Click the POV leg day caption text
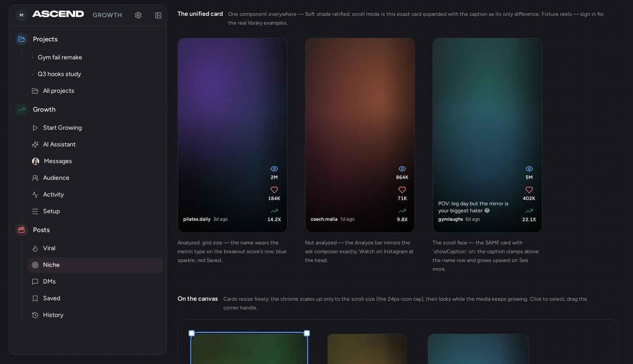The height and width of the screenshot is (364, 633). (473, 207)
